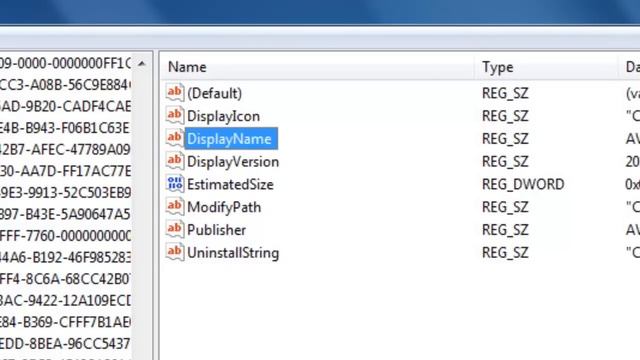This screenshot has width=640, height=360.
Task: Select tree key containing B43E-5A90647A5
Action: tap(65, 214)
